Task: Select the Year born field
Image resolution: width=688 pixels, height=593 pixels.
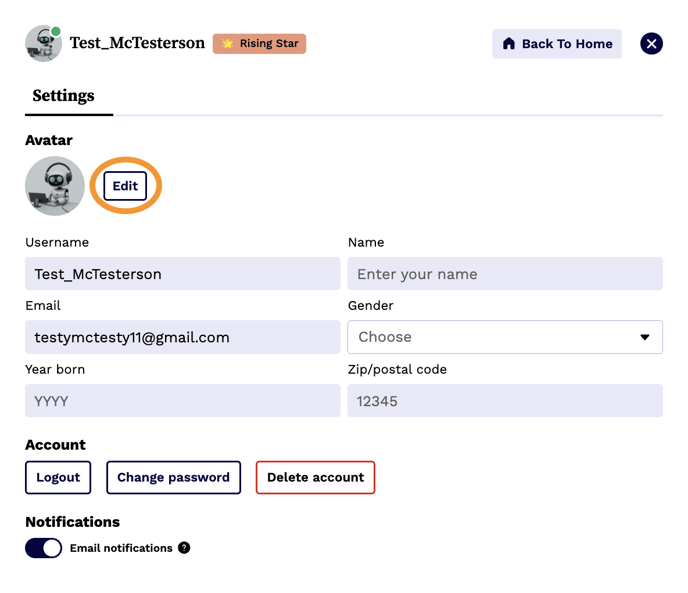Action: pyautogui.click(x=182, y=401)
